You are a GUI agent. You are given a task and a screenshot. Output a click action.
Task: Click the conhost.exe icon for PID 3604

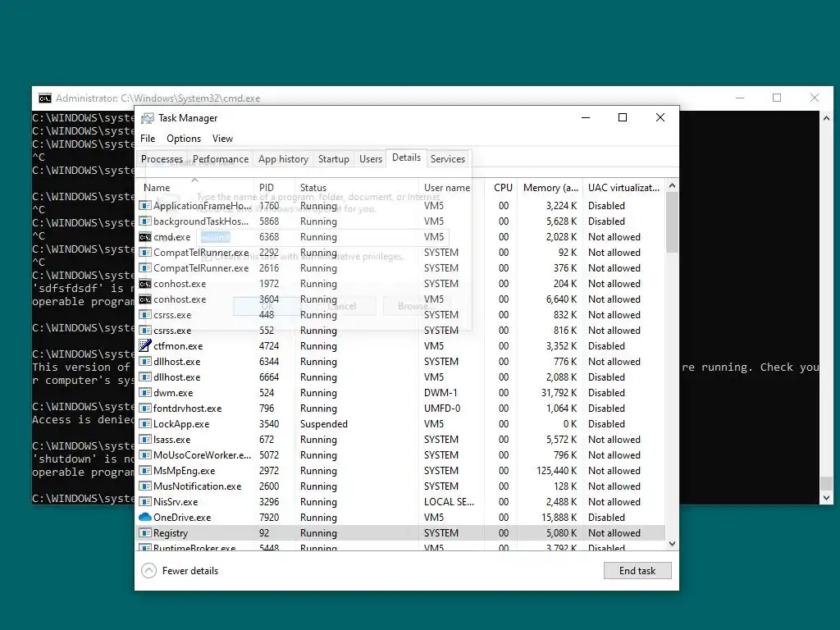click(x=144, y=299)
